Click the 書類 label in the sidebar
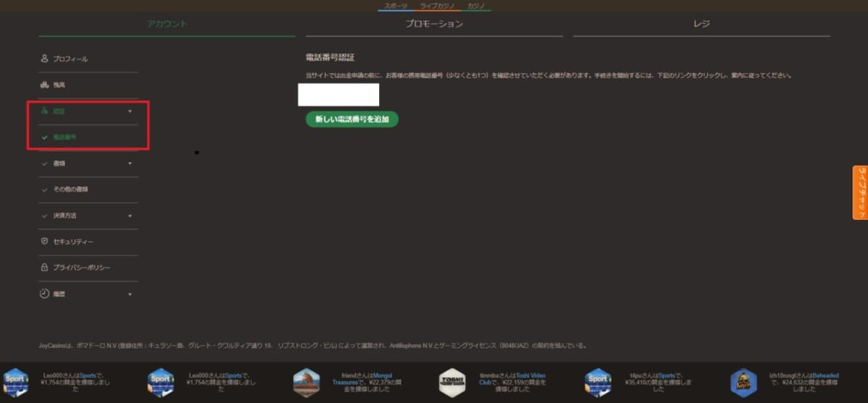The width and height of the screenshot is (868, 403). (59, 164)
